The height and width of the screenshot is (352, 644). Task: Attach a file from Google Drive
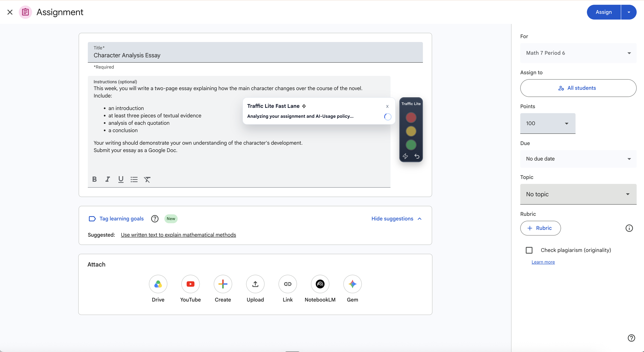[x=158, y=284]
